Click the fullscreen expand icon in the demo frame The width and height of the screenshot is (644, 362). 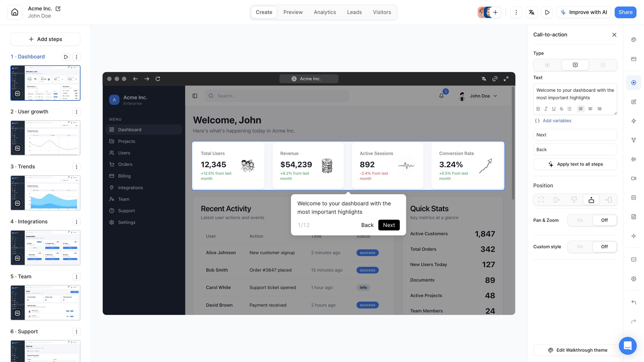(506, 79)
